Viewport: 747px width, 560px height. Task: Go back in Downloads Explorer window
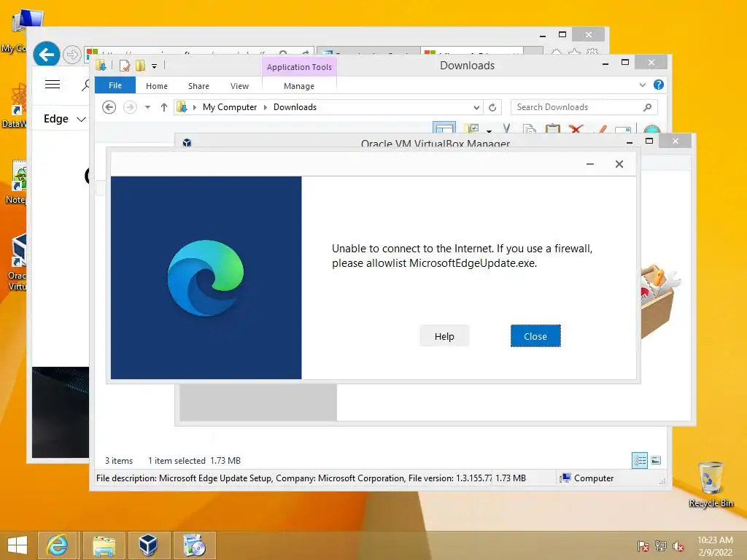point(109,107)
